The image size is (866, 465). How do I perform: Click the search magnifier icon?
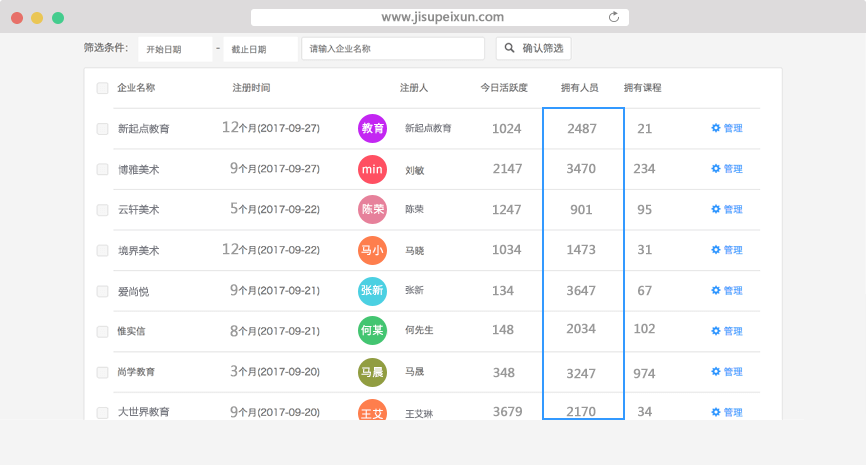click(509, 48)
